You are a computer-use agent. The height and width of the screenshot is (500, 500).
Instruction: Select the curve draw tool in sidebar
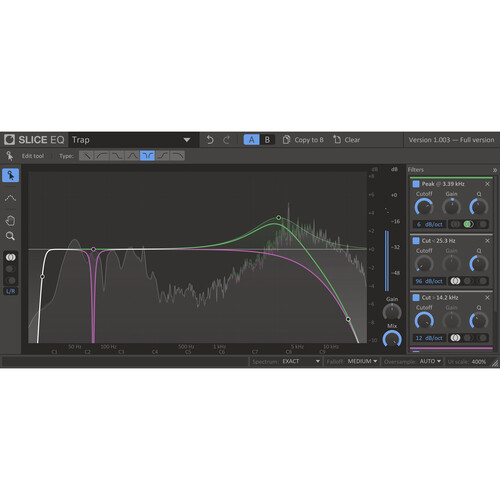pyautogui.click(x=10, y=198)
